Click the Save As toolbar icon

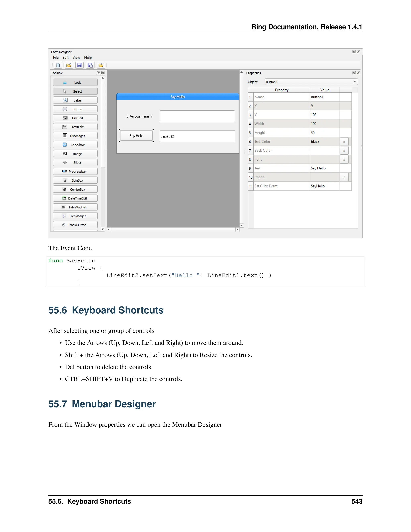(90, 65)
